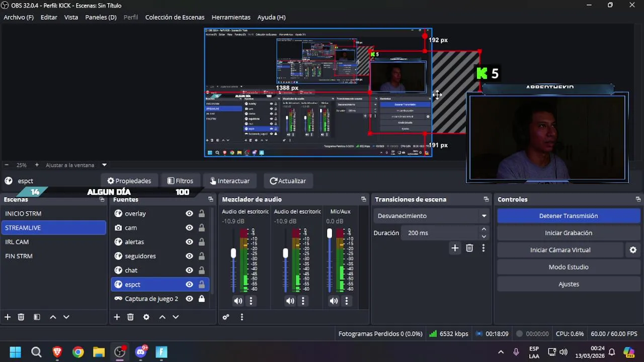Move source up arrow in Fuentes panel
The height and width of the screenshot is (362, 644).
(162, 317)
